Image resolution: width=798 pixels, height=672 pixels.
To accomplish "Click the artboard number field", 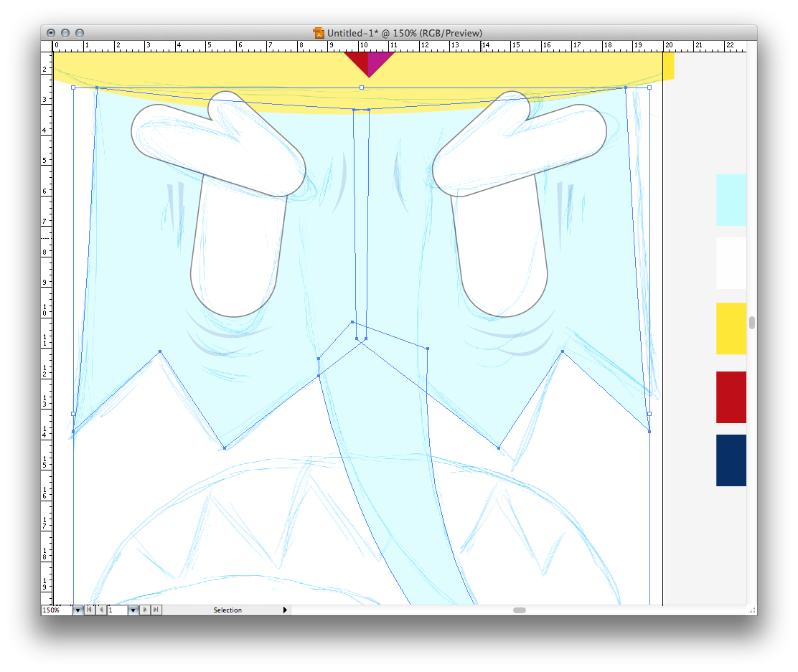I will tap(118, 610).
